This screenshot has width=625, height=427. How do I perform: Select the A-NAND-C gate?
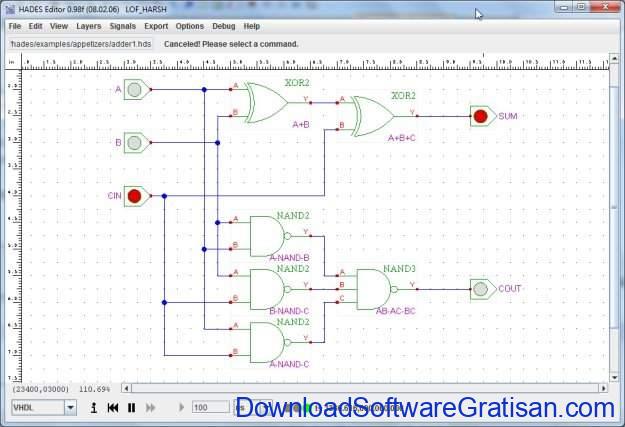point(267,342)
